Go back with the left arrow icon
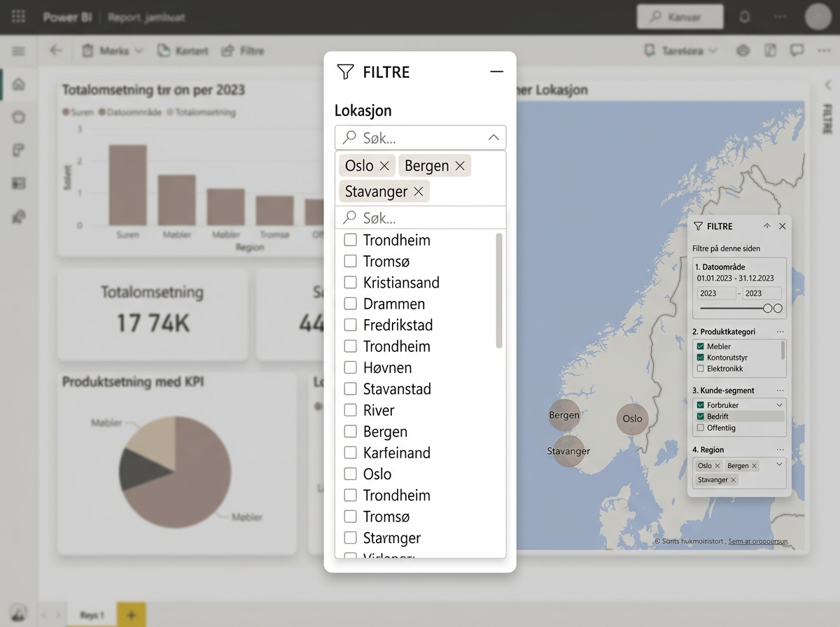Image resolution: width=840 pixels, height=627 pixels. tap(56, 50)
